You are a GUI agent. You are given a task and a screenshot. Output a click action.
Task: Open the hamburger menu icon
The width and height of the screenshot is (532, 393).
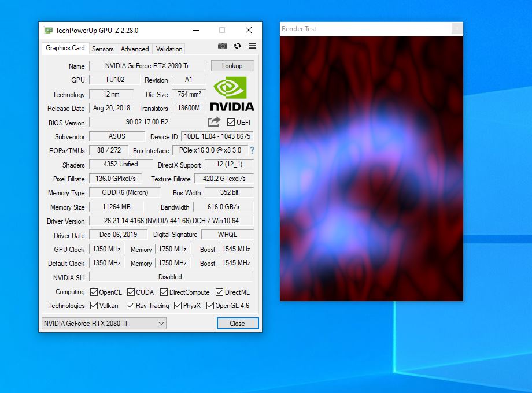(x=253, y=46)
